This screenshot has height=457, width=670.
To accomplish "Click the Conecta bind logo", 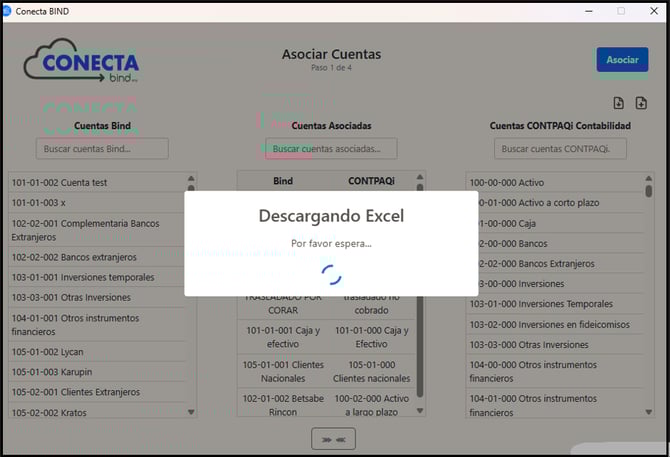I will (81, 60).
